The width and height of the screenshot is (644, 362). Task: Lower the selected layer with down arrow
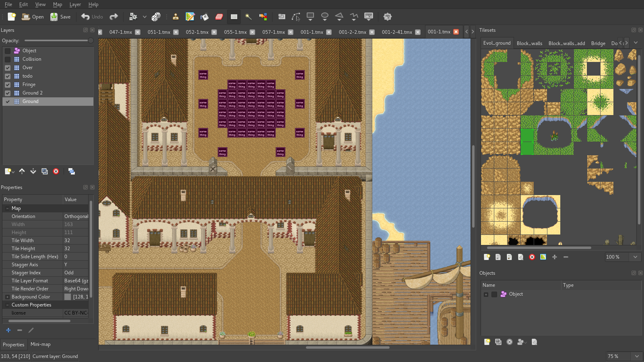pos(33,171)
